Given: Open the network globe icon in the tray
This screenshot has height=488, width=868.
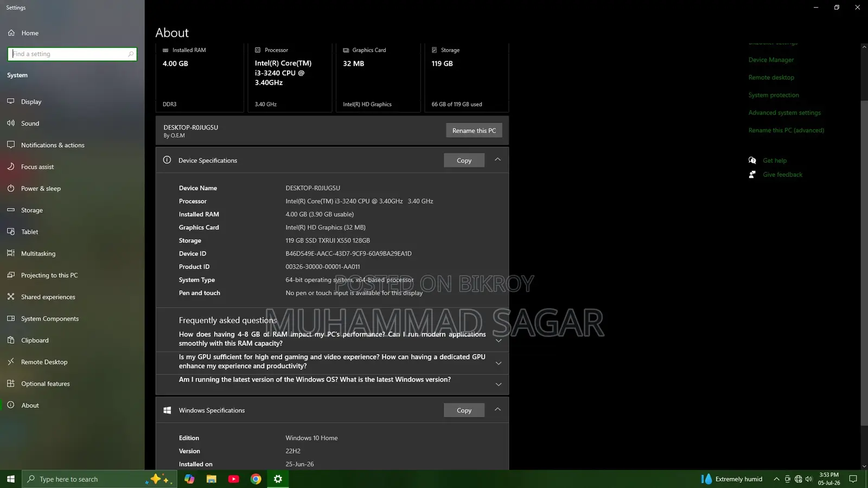Looking at the screenshot, I should click(x=798, y=479).
